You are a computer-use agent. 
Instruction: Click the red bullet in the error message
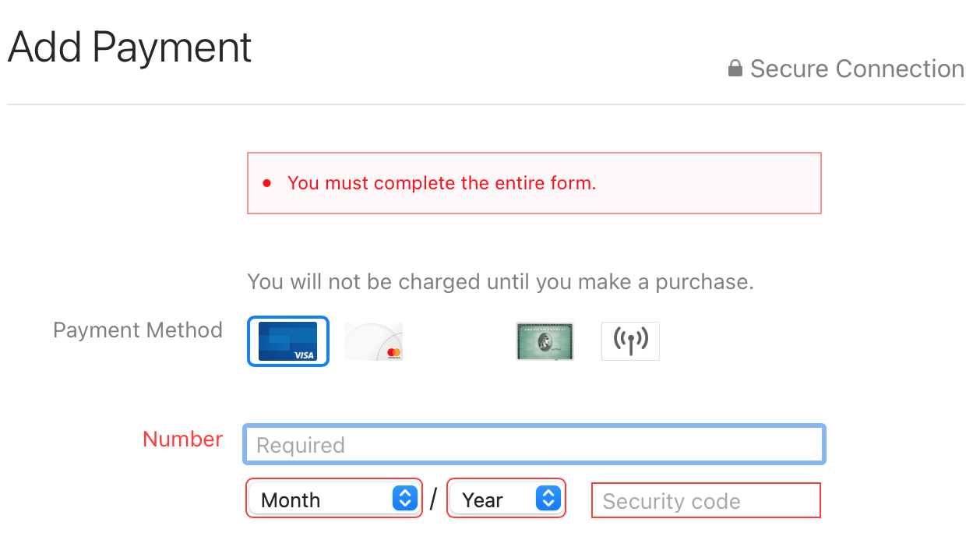pyautogui.click(x=267, y=184)
